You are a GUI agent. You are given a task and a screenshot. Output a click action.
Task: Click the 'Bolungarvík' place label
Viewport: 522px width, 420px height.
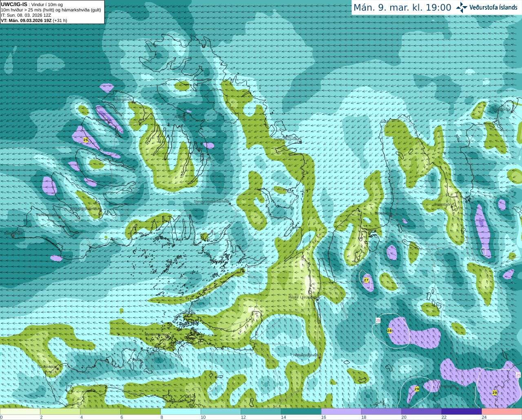point(123,99)
